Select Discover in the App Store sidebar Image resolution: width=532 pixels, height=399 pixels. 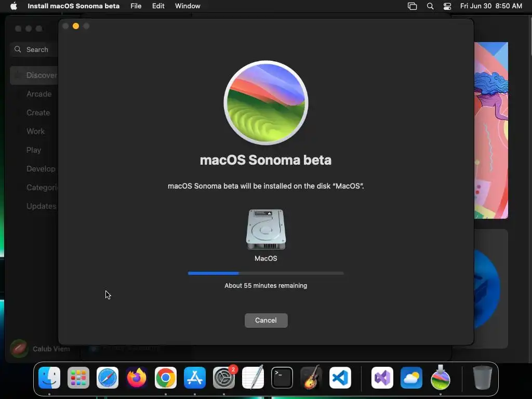tap(34, 75)
